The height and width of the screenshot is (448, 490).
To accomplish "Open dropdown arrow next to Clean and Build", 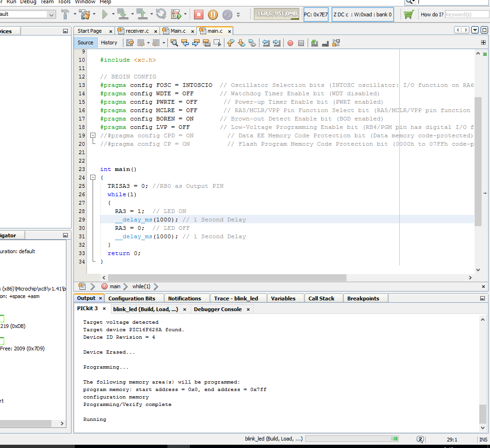I will point(94,14).
